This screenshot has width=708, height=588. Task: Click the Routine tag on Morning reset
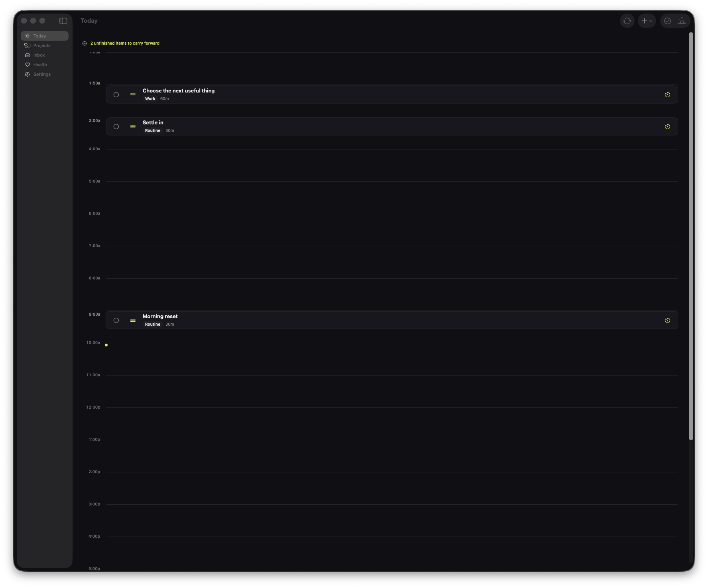pos(152,324)
